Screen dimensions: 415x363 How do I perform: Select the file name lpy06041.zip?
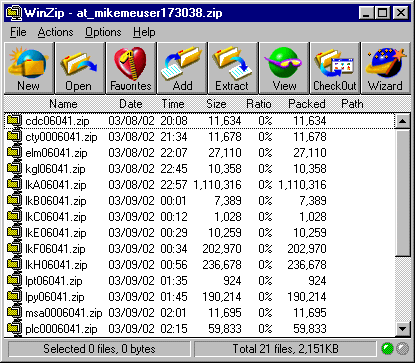(x=55, y=297)
